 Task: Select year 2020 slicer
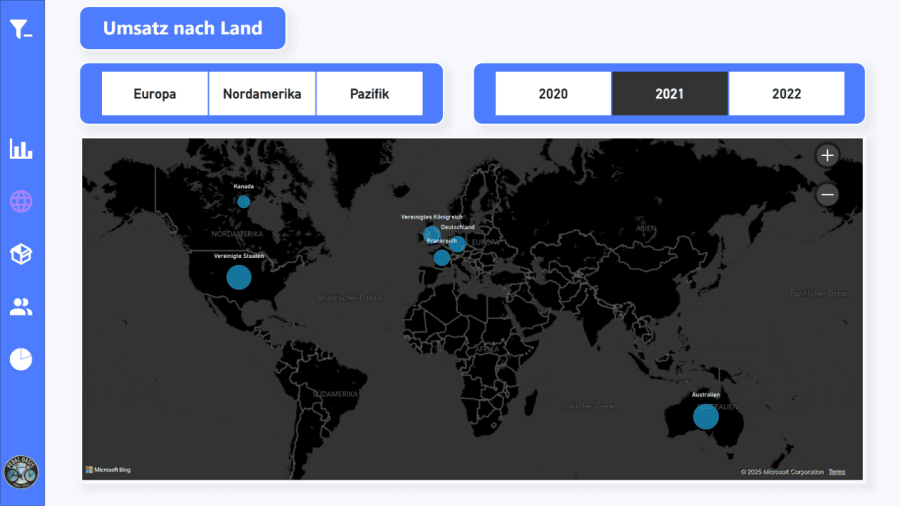553,94
